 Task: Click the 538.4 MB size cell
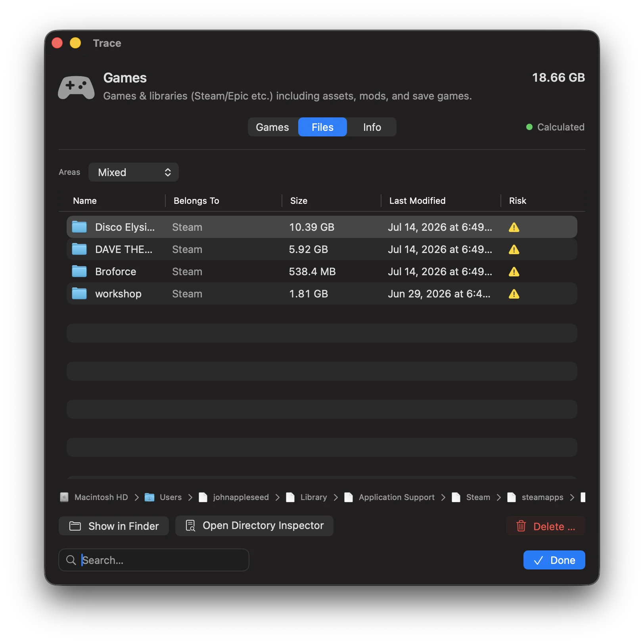[312, 272]
